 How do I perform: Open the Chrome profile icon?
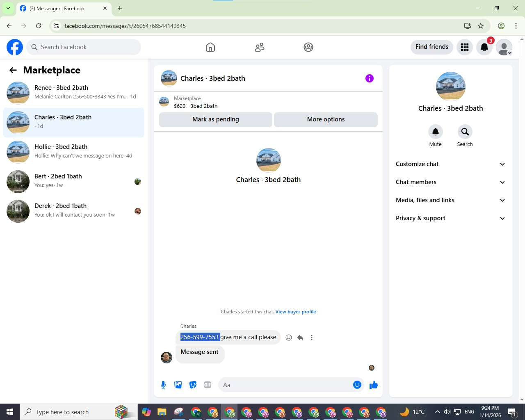(501, 26)
